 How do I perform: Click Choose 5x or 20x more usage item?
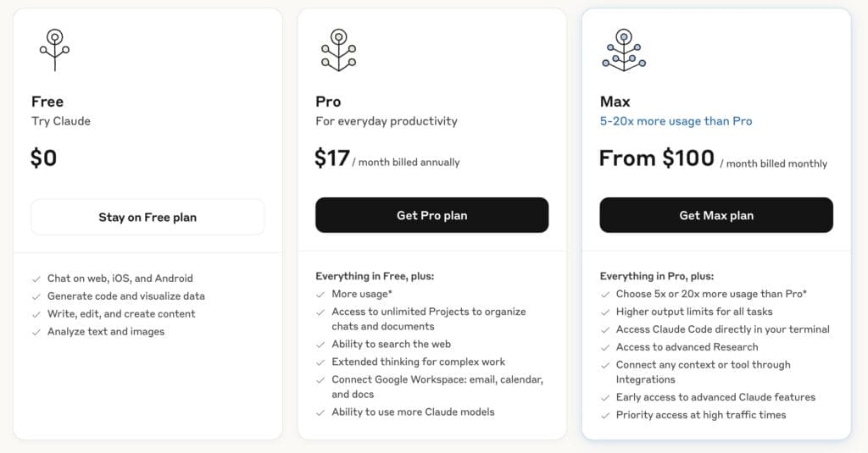[x=711, y=295]
